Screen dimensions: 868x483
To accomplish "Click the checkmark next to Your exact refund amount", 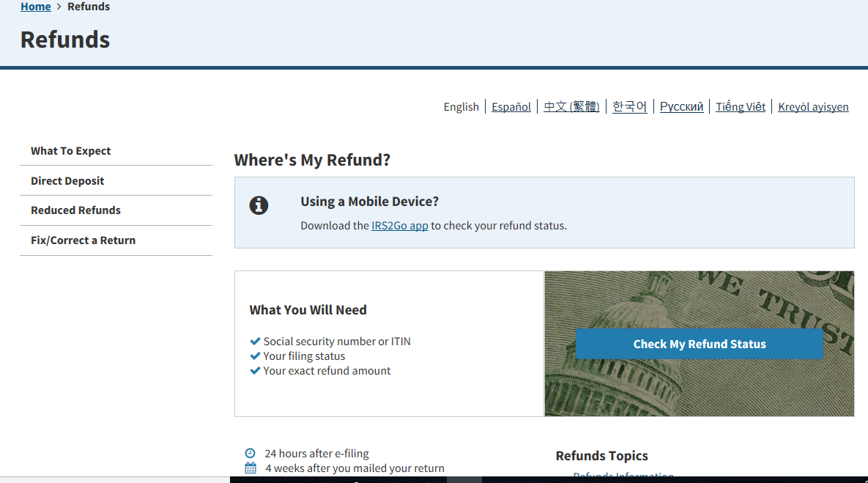I will (255, 371).
